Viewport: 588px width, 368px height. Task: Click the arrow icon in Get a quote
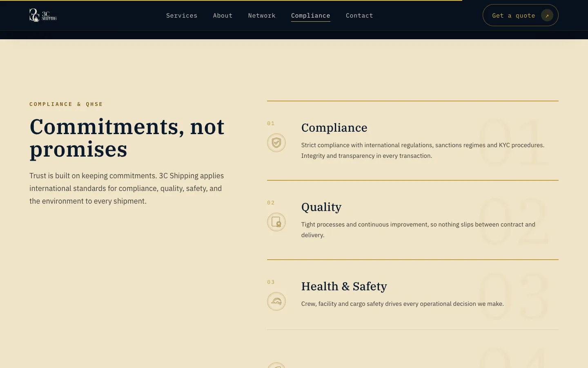coord(547,16)
